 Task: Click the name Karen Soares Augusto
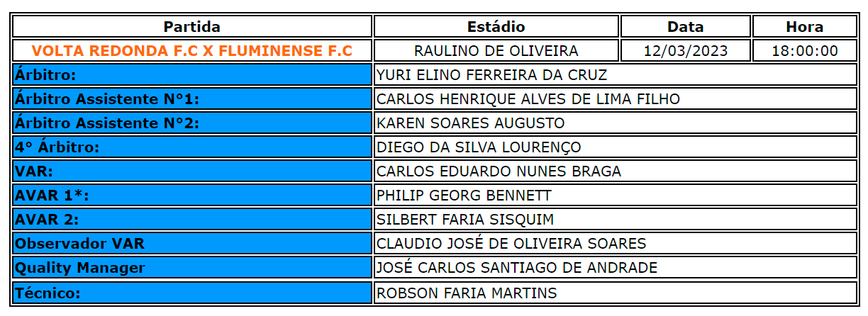471,123
